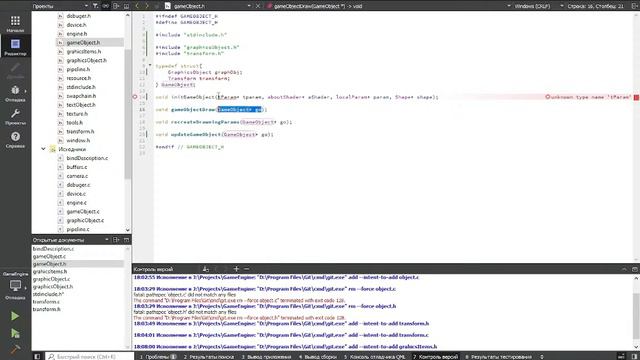Image resolution: width=640 pixels, height=360 pixels.
Task: Open engine.c in project tree
Action: (x=76, y=202)
